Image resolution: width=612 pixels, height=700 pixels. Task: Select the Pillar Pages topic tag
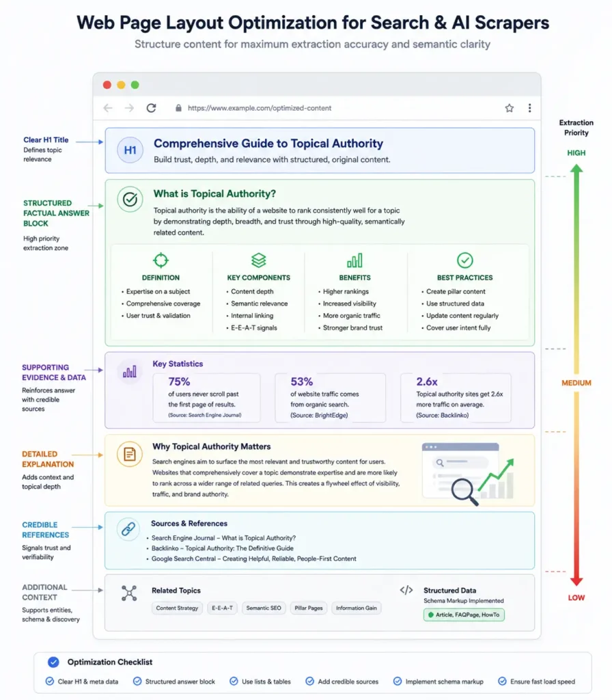click(309, 608)
